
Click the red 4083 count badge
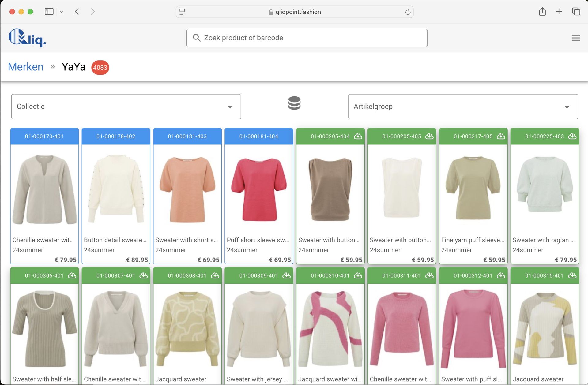pyautogui.click(x=100, y=67)
